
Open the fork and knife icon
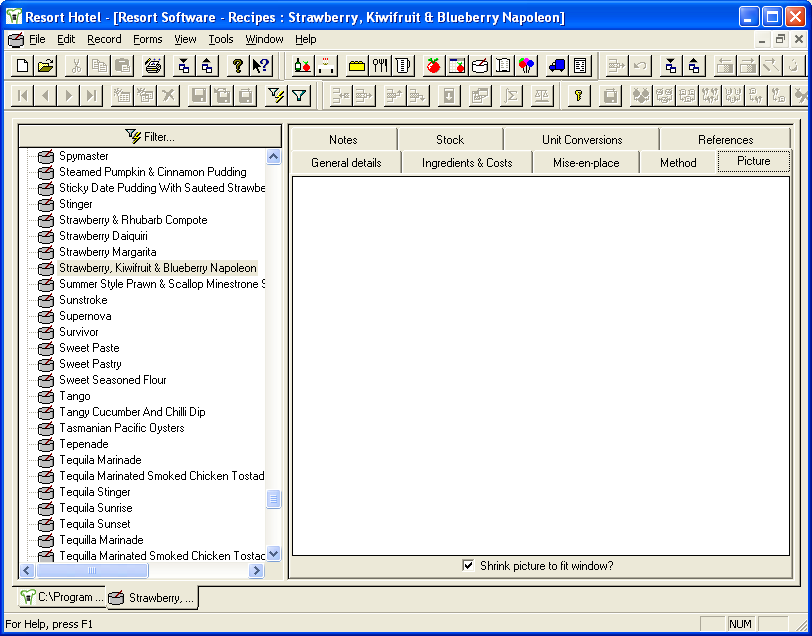(x=380, y=66)
